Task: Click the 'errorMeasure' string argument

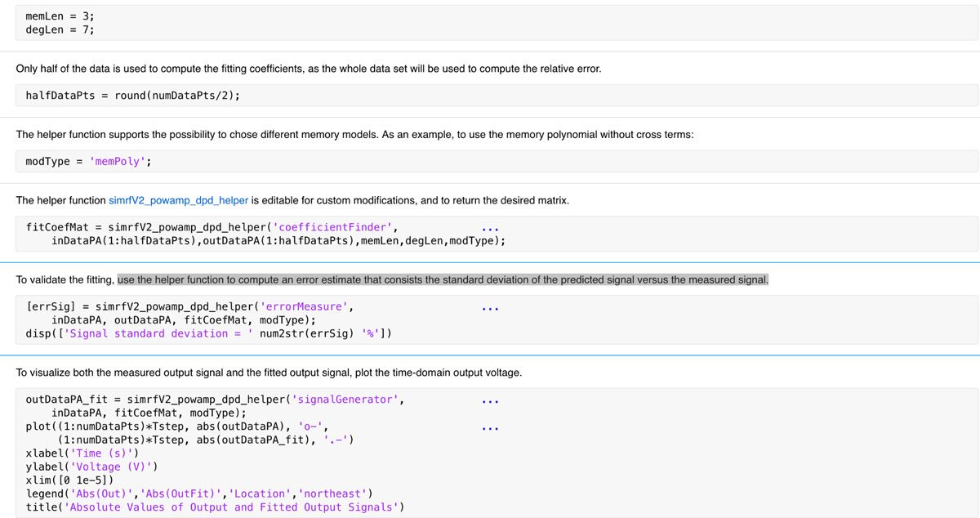Action: click(x=306, y=307)
